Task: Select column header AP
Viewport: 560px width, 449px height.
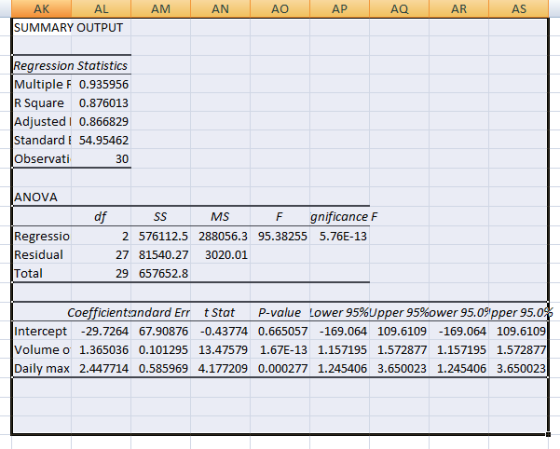Action: tap(340, 9)
